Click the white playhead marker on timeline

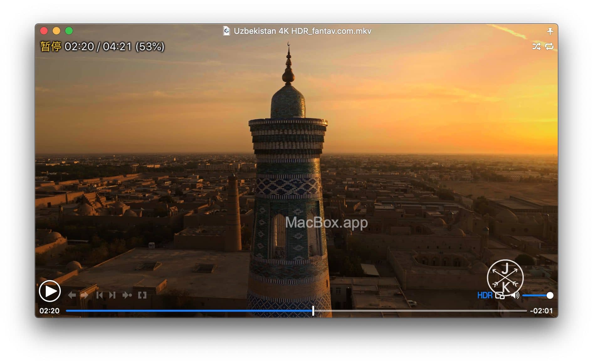click(x=313, y=311)
